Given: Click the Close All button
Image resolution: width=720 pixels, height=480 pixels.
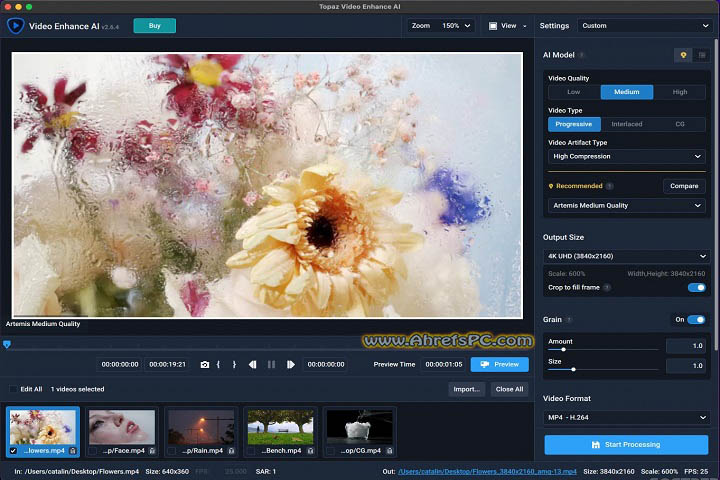Looking at the screenshot, I should [509, 390].
